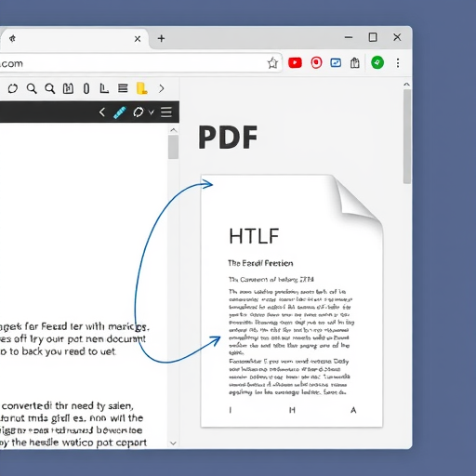This screenshot has width=476, height=476.
Task: Click the right page scroll-up arrow
Action: [407, 85]
